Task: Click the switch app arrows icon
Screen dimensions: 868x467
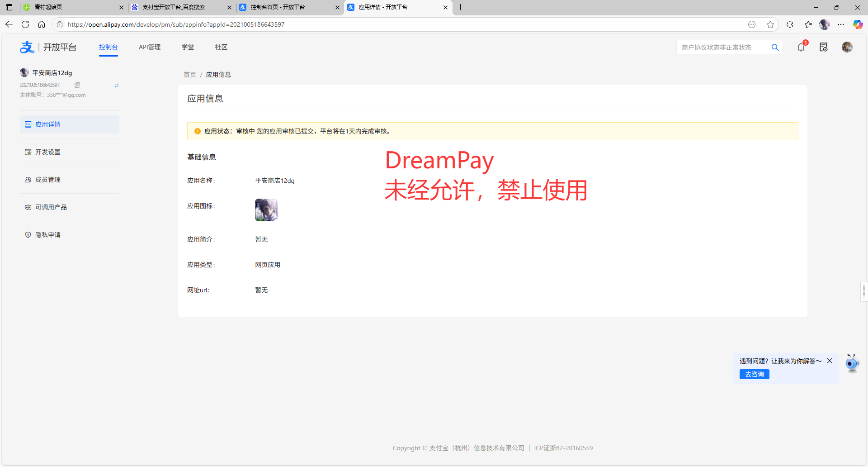Action: [116, 86]
